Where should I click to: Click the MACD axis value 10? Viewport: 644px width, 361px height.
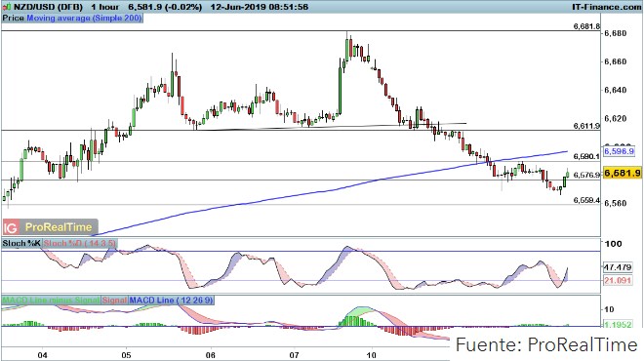tap(609, 309)
